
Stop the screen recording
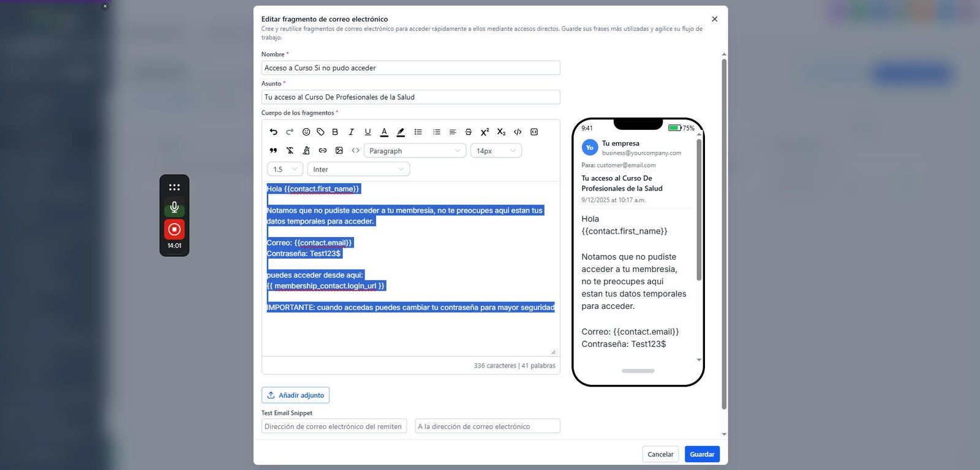pyautogui.click(x=175, y=229)
